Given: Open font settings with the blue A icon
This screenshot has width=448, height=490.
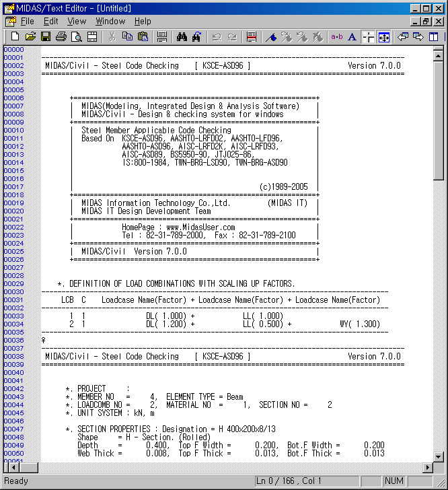Looking at the screenshot, I should 352,37.
